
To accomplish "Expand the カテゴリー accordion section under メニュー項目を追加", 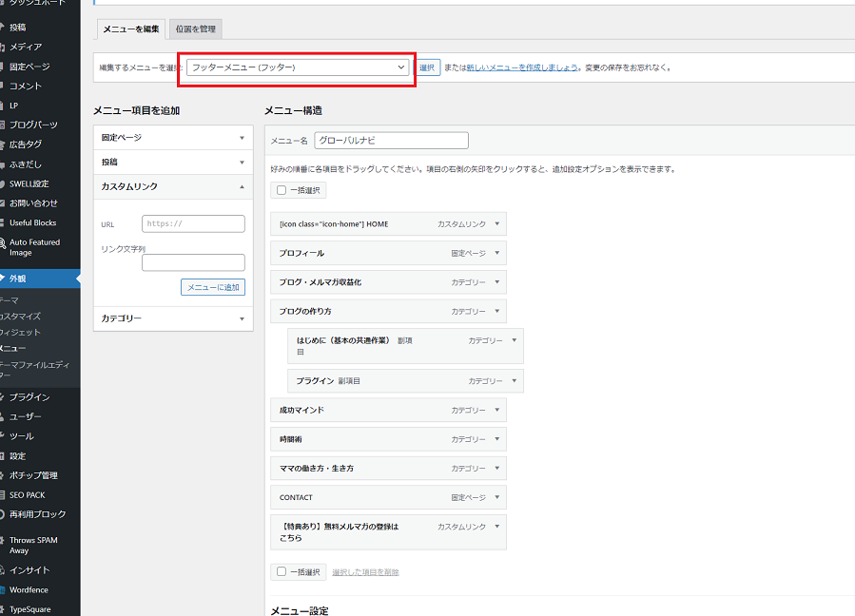I will tap(173, 318).
